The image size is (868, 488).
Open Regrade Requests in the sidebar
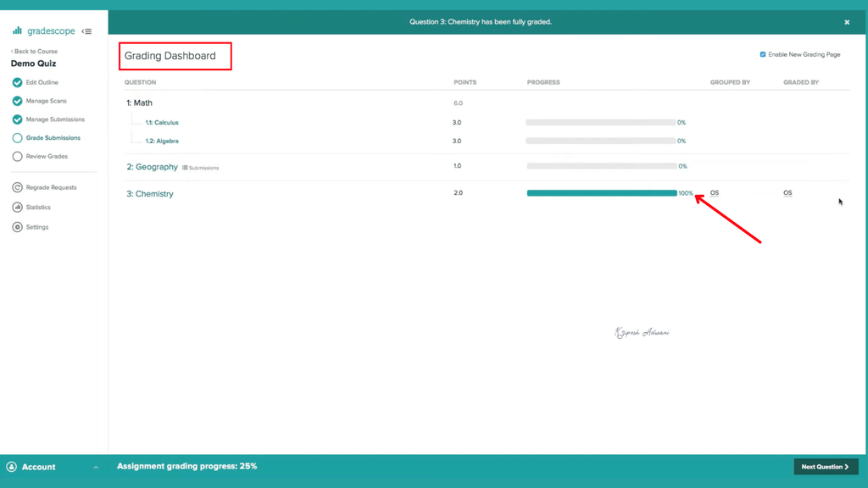click(52, 187)
